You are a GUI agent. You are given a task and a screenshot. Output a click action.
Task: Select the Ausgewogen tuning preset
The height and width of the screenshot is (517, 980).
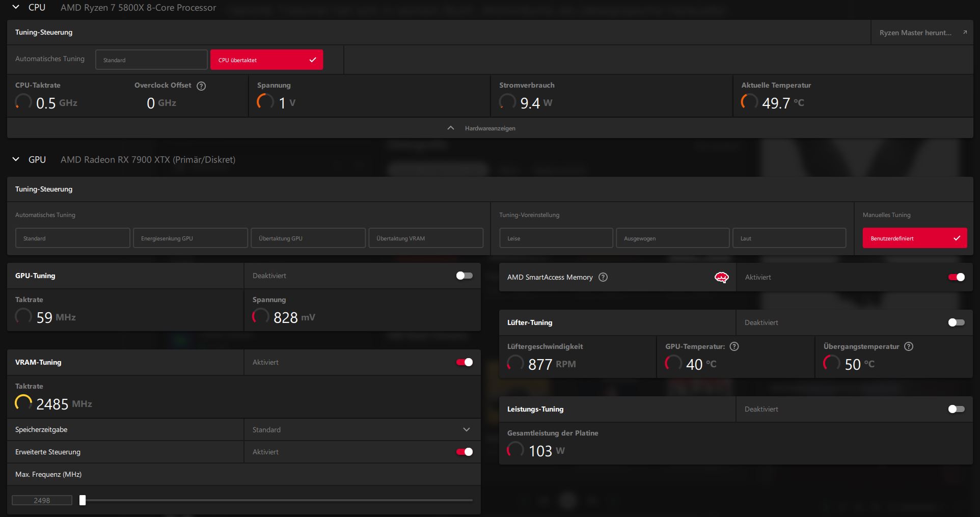[x=673, y=238]
